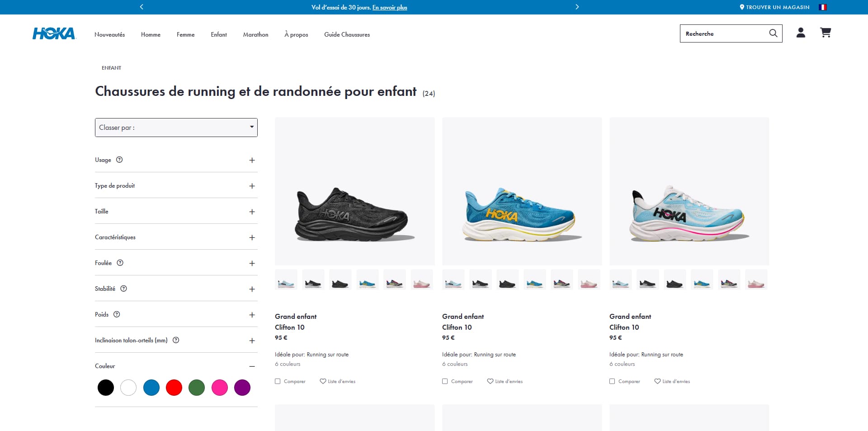This screenshot has height=431, width=868.
Task: Open the black Clifton 10 product image
Action: tap(354, 191)
